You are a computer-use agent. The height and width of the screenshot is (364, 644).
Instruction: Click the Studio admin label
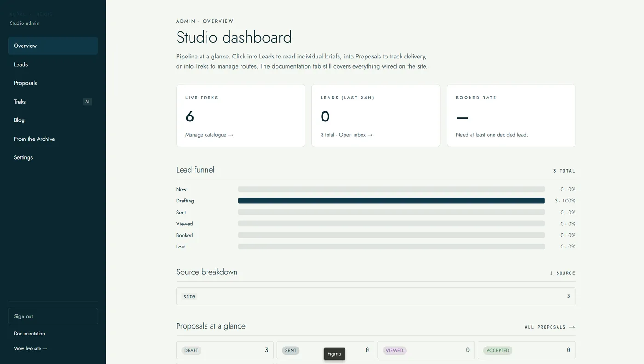pos(25,23)
